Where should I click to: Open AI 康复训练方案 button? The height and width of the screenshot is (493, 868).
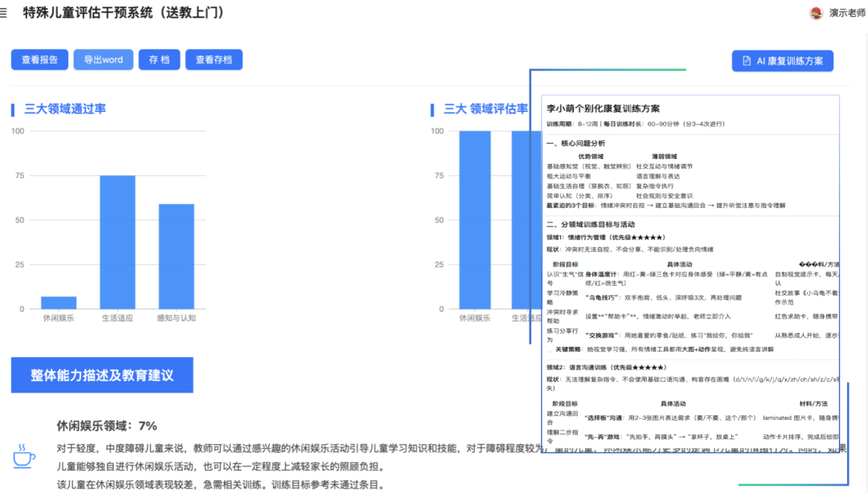coord(782,61)
